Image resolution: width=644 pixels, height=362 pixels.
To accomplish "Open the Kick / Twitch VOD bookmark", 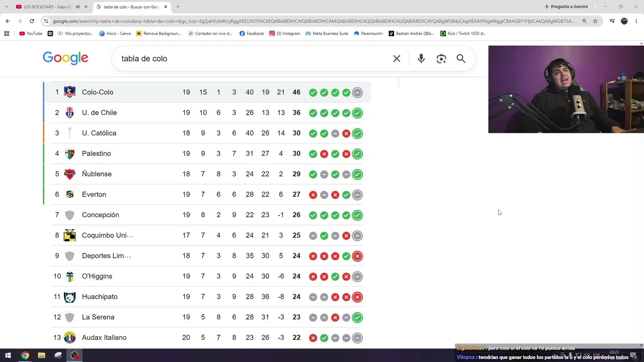I will pos(463,34).
